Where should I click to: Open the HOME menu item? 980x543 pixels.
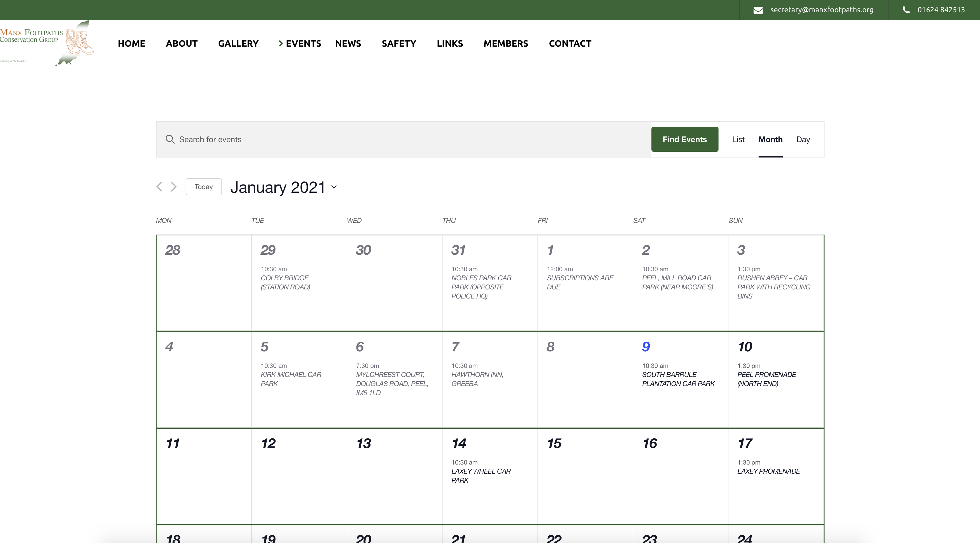point(132,43)
